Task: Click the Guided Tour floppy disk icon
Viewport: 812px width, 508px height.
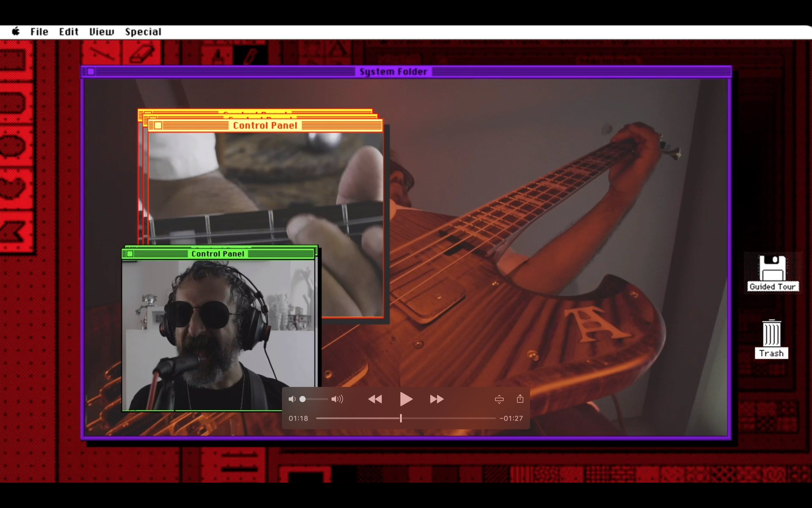Action: 772,268
